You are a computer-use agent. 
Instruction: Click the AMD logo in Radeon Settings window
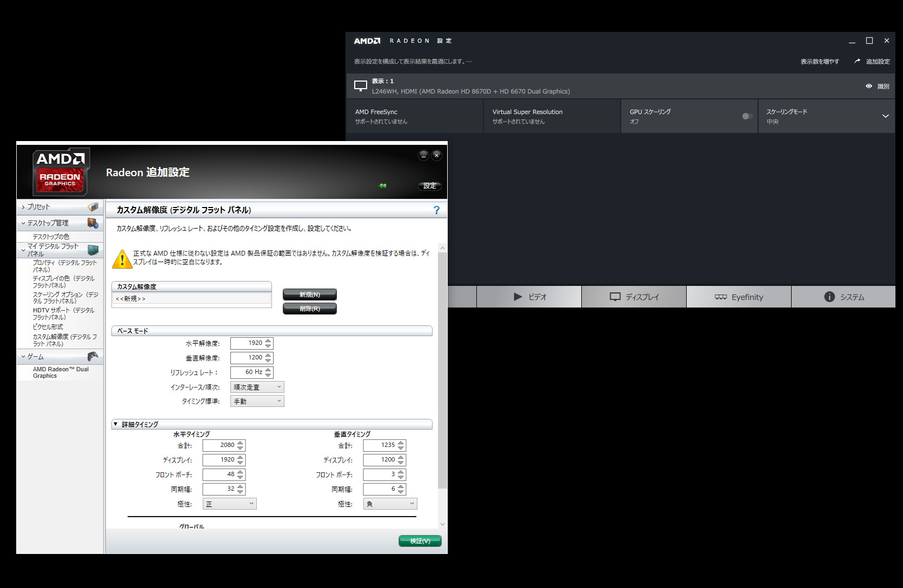click(367, 41)
